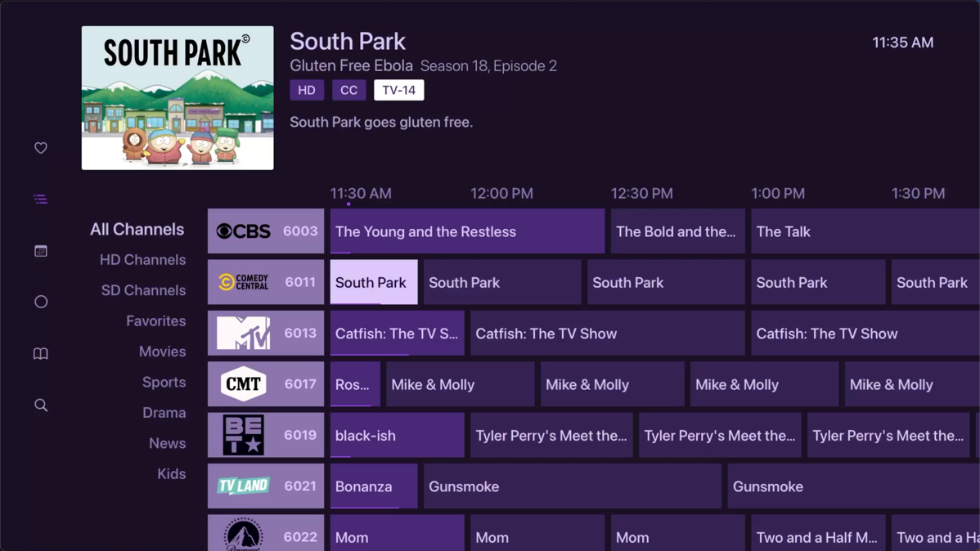Image resolution: width=980 pixels, height=551 pixels.
Task: Open the South Park episode thumbnail
Action: (x=177, y=97)
